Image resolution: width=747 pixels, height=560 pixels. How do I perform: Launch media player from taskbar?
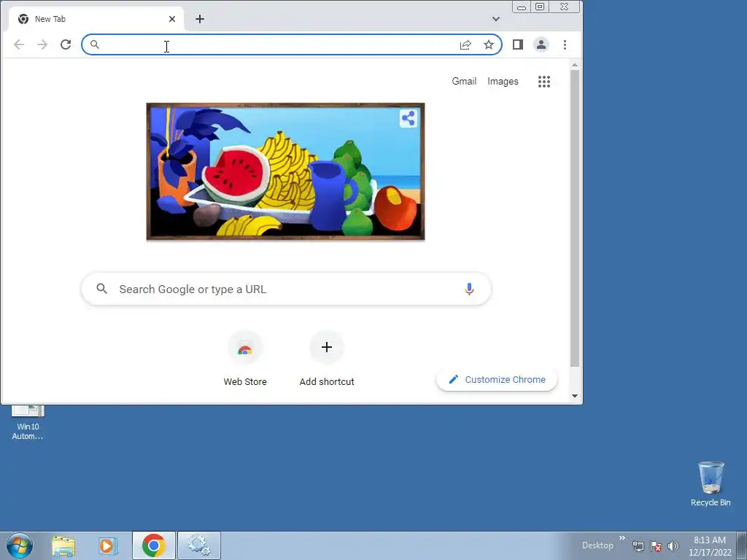tap(108, 545)
